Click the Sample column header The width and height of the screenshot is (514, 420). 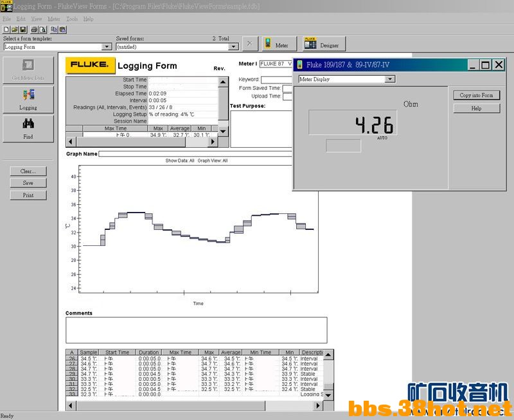89,352
